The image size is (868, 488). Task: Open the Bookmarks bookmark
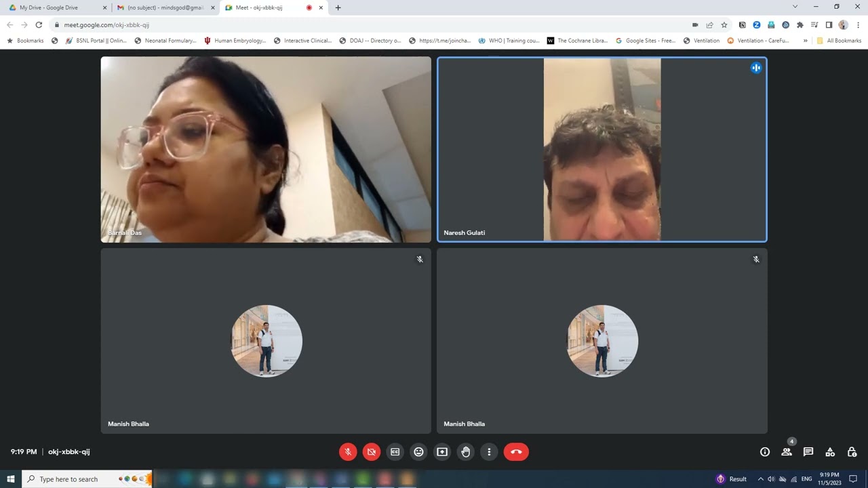point(25,41)
